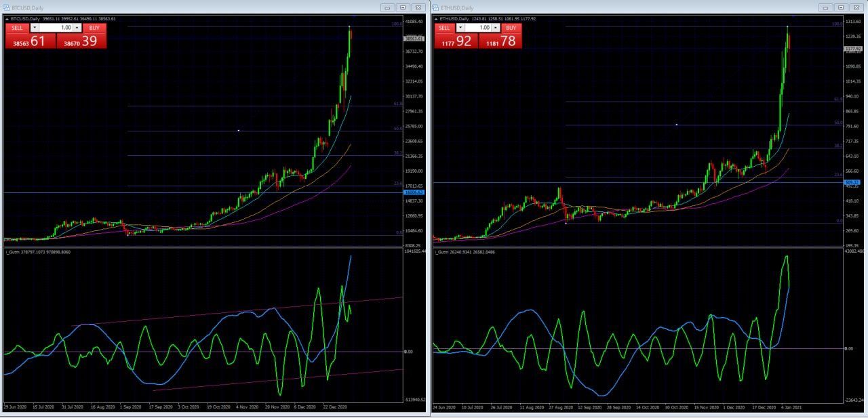Minimize the BTCUSD,Daily chart window
This screenshot has height=418, width=868.
(x=387, y=7)
